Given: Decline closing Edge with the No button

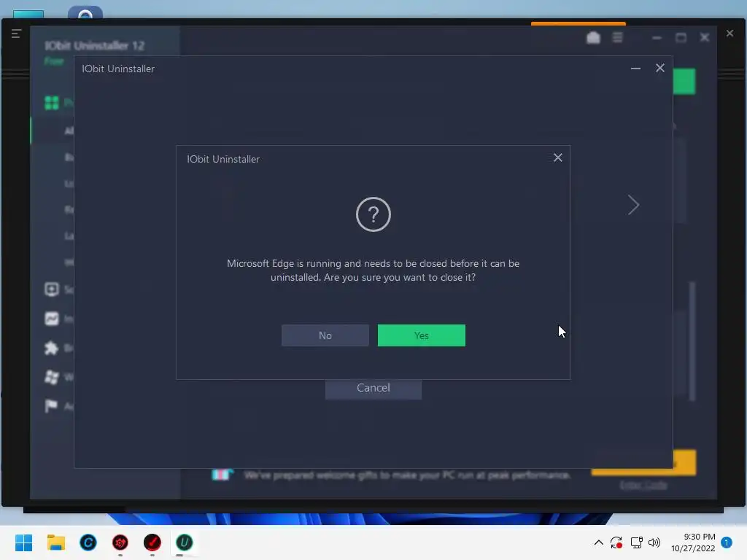Looking at the screenshot, I should 325,335.
